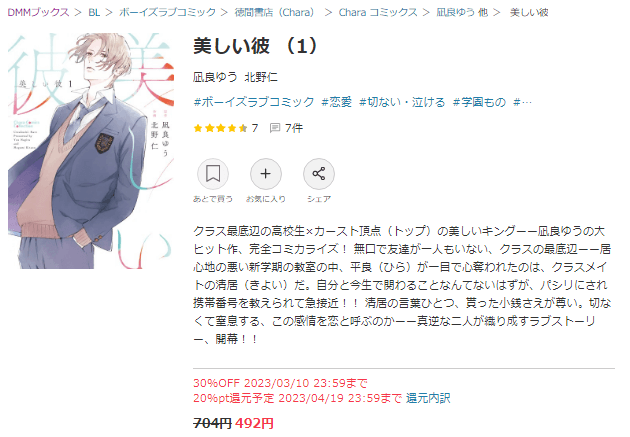Click the star rating icons

point(220,128)
